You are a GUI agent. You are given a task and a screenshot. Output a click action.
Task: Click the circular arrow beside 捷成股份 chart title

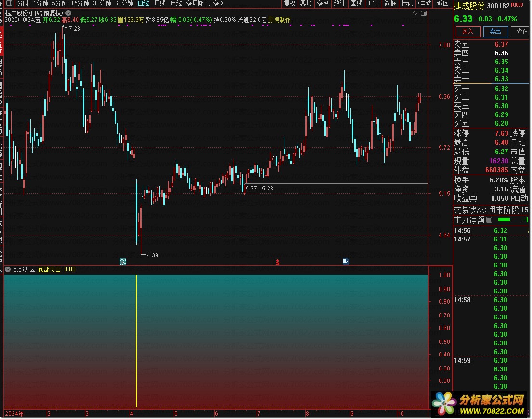point(68,13)
